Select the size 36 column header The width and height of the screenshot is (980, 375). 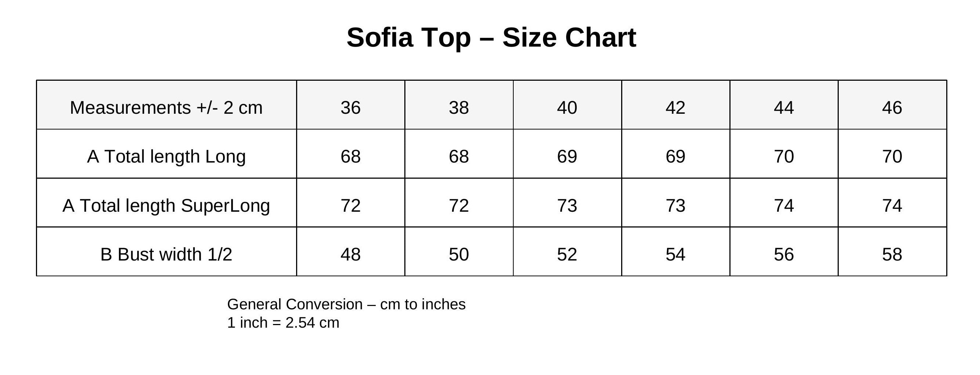point(350,107)
